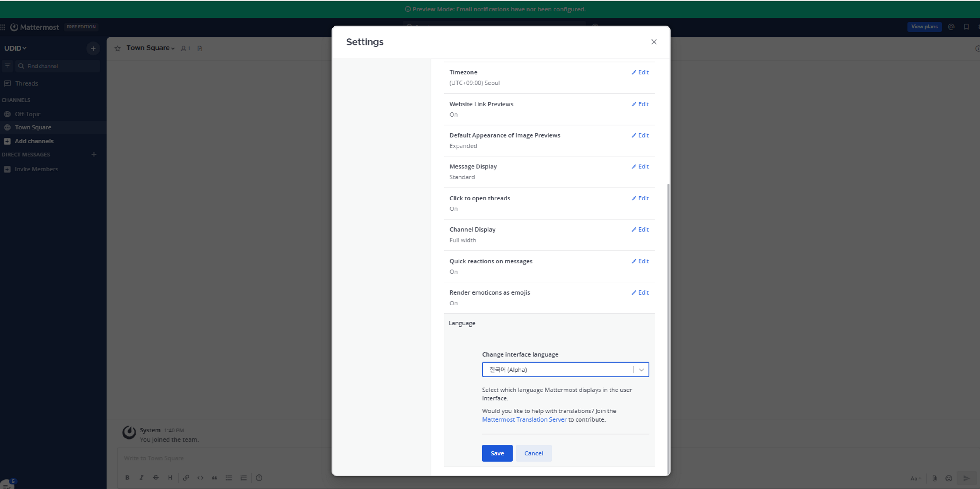The height and width of the screenshot is (489, 980).
Task: Open the interface language dropdown
Action: tap(565, 370)
